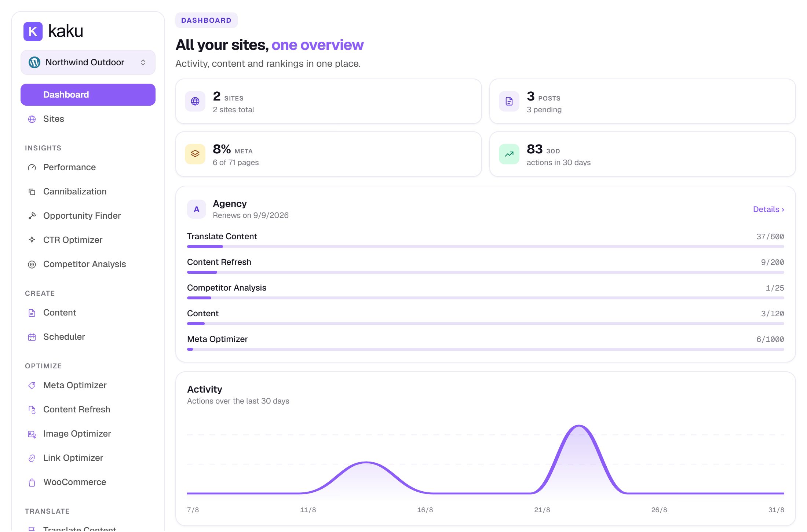Click the globe icon next to Sites

click(32, 119)
